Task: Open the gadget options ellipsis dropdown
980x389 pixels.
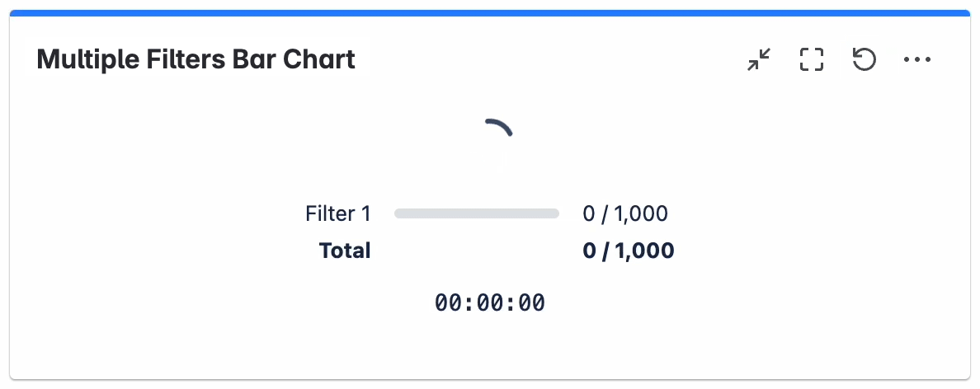Action: pyautogui.click(x=917, y=59)
